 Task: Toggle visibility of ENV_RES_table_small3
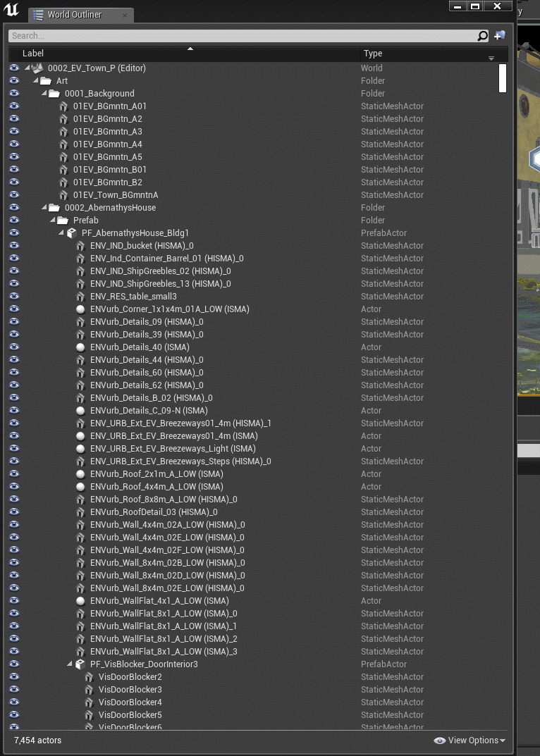point(14,297)
